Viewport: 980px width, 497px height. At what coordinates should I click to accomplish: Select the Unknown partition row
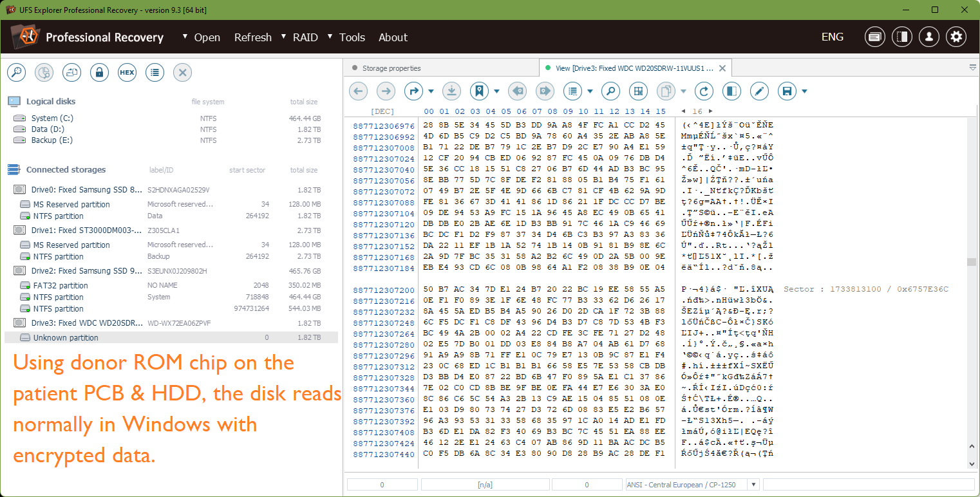coord(171,337)
